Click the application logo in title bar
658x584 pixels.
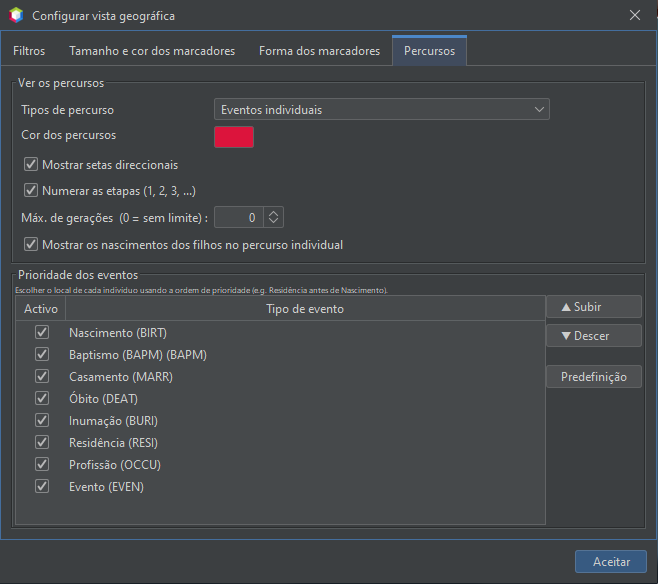(x=16, y=16)
